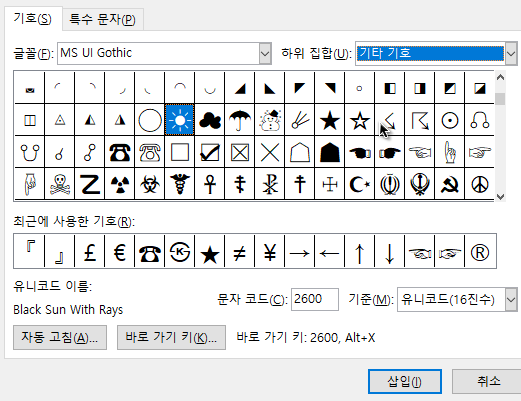This screenshot has height=401, width=521.
Task: Select the white left pointing hand symbol
Action: (x=420, y=152)
